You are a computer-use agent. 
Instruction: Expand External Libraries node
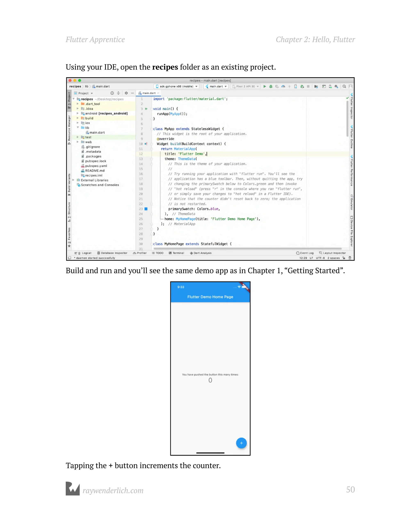coord(73,180)
